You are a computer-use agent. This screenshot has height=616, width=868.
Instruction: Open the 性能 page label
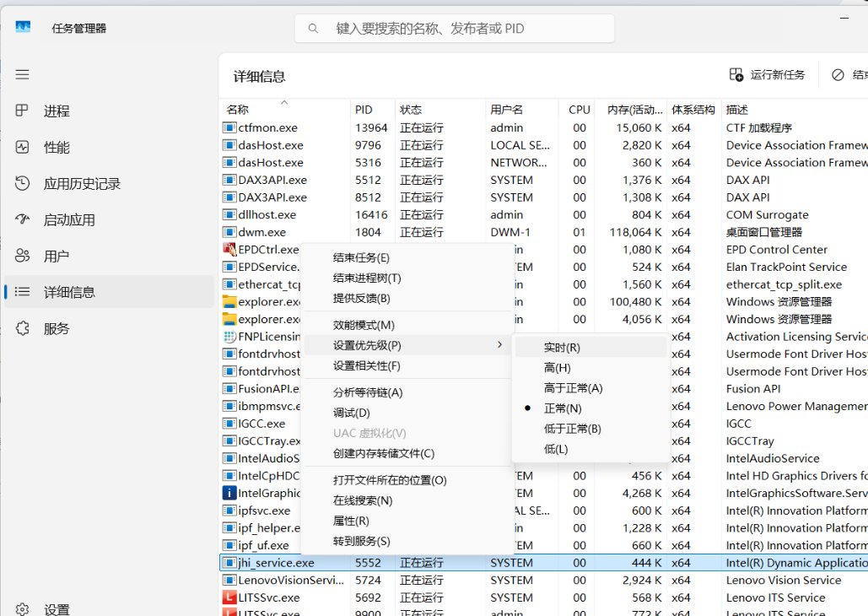pyautogui.click(x=57, y=148)
